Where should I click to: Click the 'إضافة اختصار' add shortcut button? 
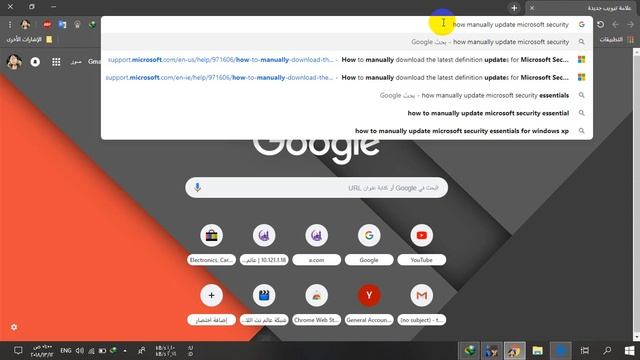click(x=211, y=304)
